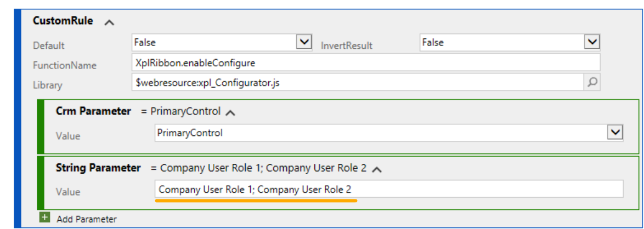Click the FunctionName input field

(366, 63)
